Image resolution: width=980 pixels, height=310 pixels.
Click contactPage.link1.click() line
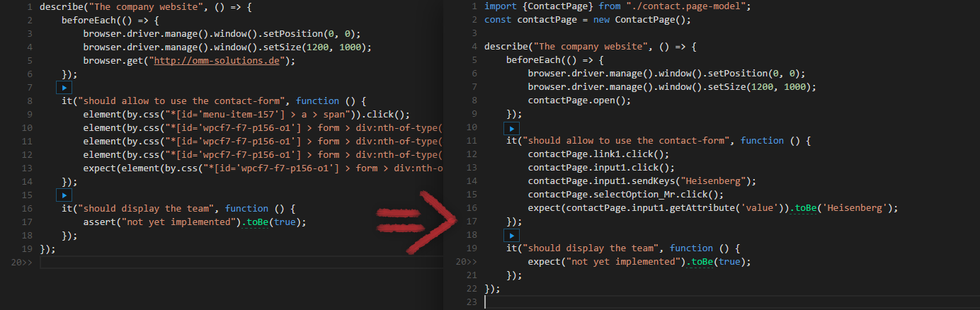click(x=598, y=154)
